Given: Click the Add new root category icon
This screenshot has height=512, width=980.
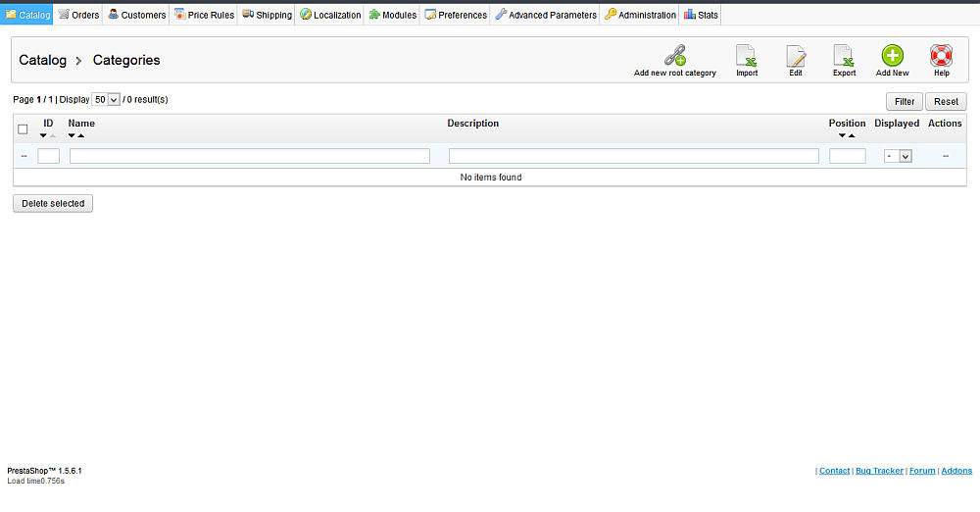Looking at the screenshot, I should click(675, 55).
